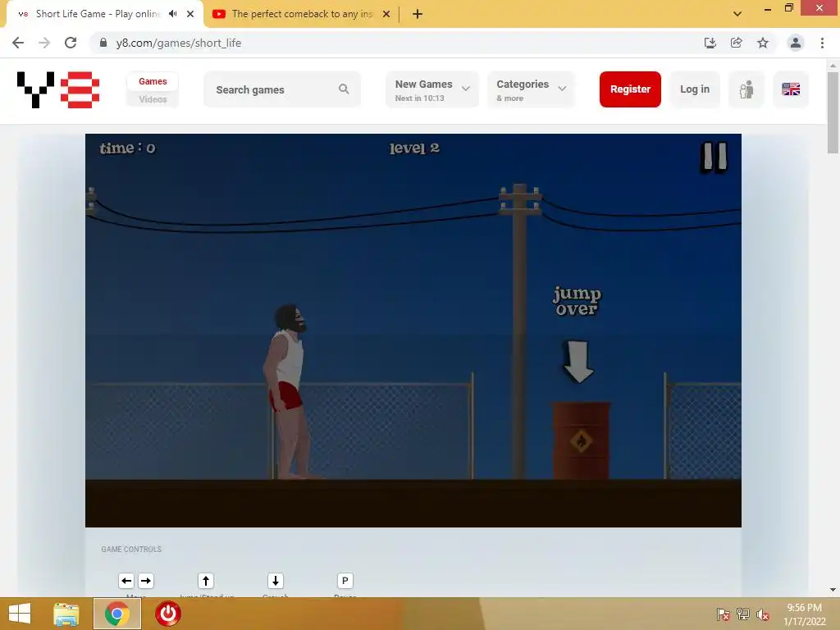Viewport: 840px width, 630px height.
Task: Open tab search chevron
Action: (737, 14)
